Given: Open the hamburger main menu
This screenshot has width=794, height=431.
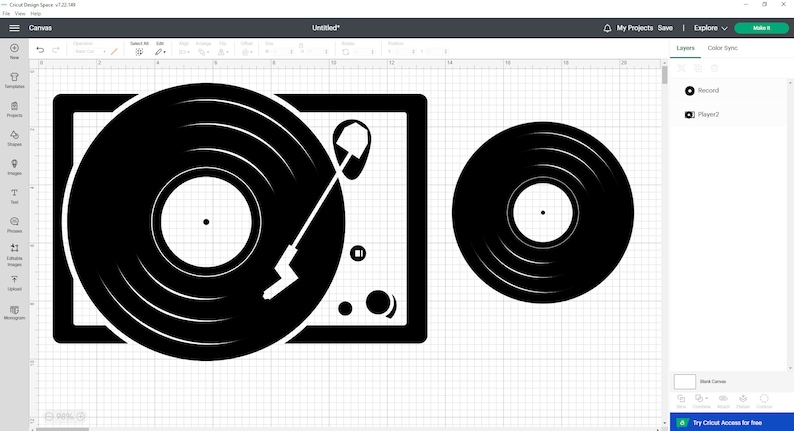Looking at the screenshot, I should click(x=14, y=28).
